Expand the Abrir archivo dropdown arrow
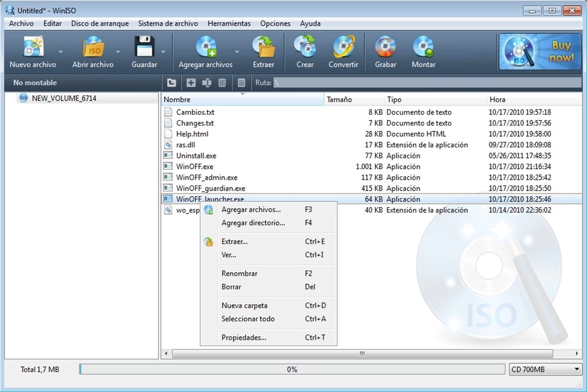587x392 pixels. [x=118, y=52]
